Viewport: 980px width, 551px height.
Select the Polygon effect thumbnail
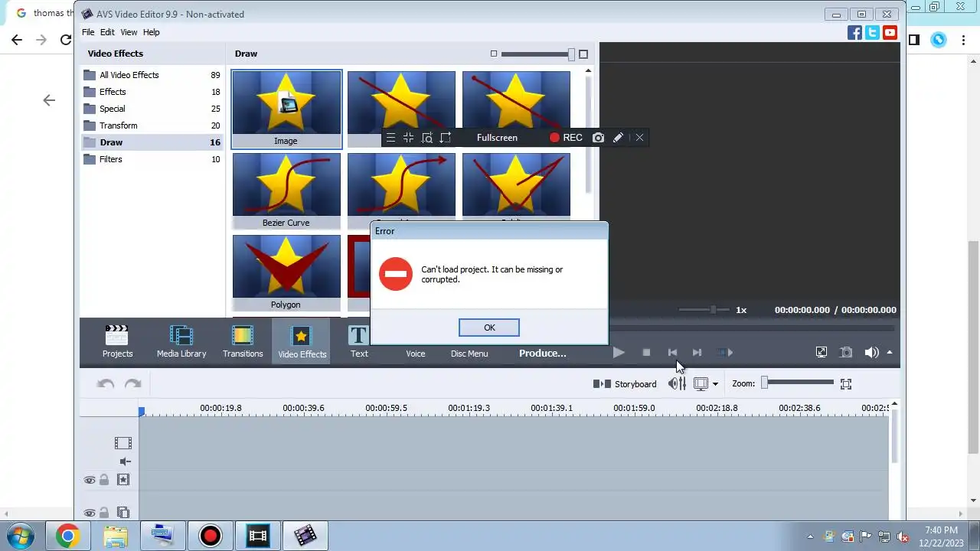(x=286, y=272)
